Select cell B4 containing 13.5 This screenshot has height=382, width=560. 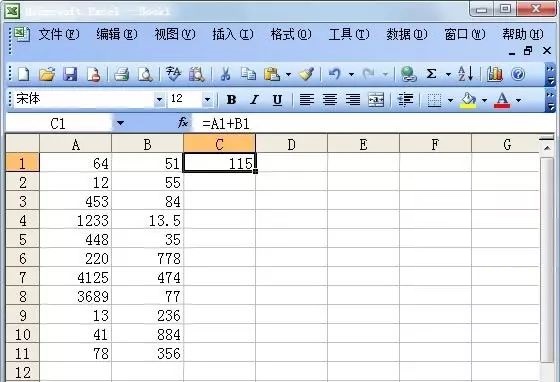pyautogui.click(x=148, y=220)
